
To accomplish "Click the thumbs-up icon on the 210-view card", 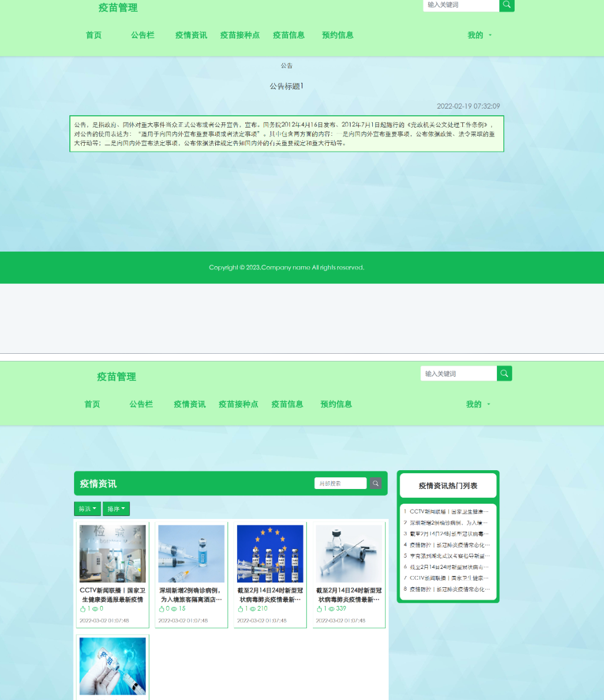I will pyautogui.click(x=241, y=608).
